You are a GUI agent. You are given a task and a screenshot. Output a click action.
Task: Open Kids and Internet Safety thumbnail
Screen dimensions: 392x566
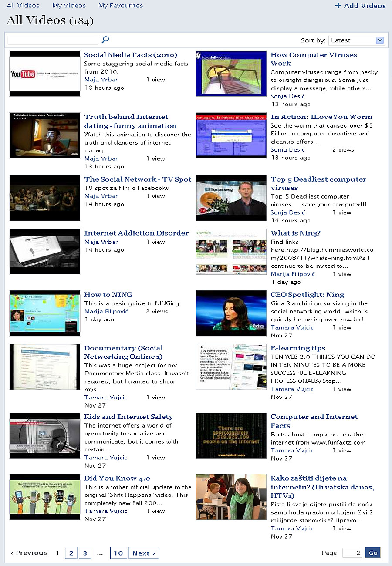tap(45, 436)
